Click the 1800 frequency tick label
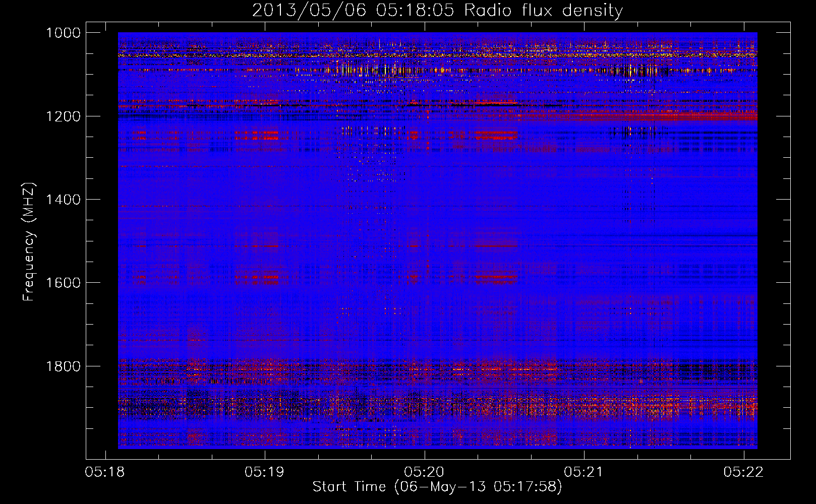Viewport: 816px width, 504px height. [x=63, y=366]
